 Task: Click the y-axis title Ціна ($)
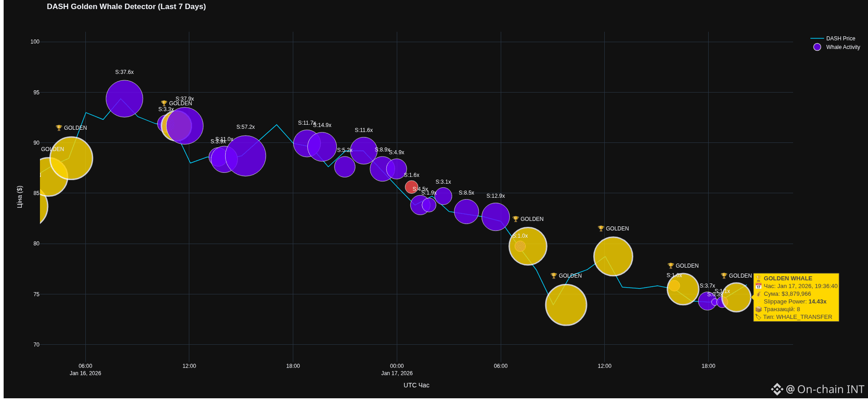[x=20, y=197]
